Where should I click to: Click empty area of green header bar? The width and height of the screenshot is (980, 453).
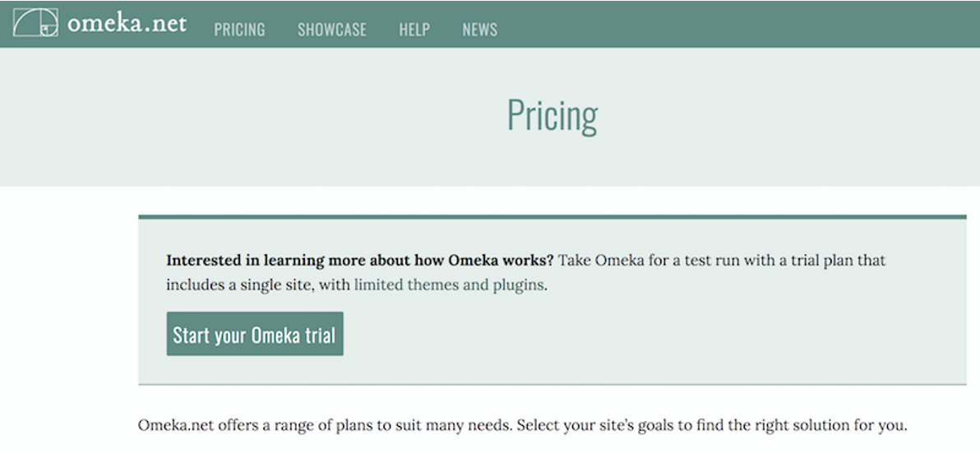(x=740, y=23)
